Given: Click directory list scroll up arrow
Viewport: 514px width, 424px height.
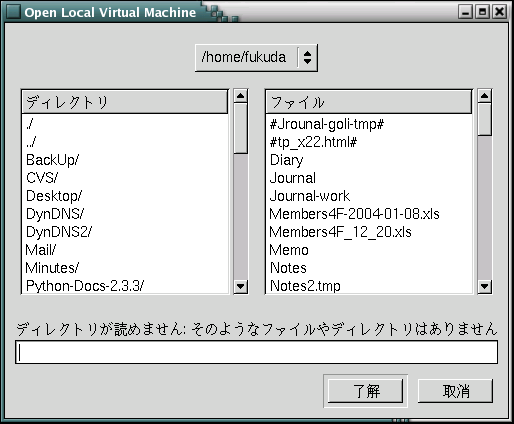Looking at the screenshot, I should click(240, 96).
